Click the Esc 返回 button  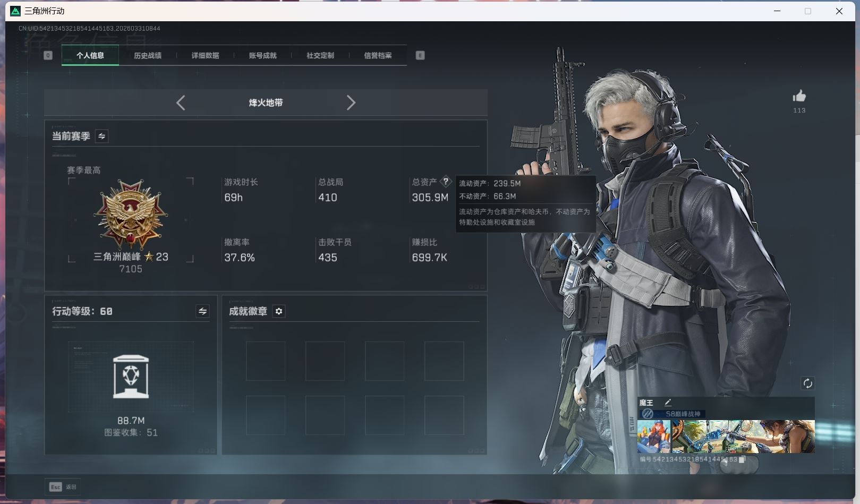(63, 486)
